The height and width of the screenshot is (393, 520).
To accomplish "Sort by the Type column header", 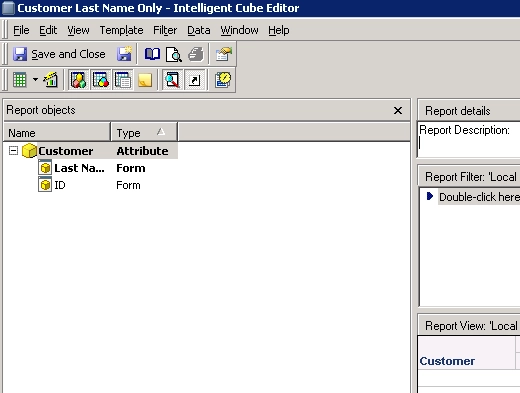I will 144,133.
